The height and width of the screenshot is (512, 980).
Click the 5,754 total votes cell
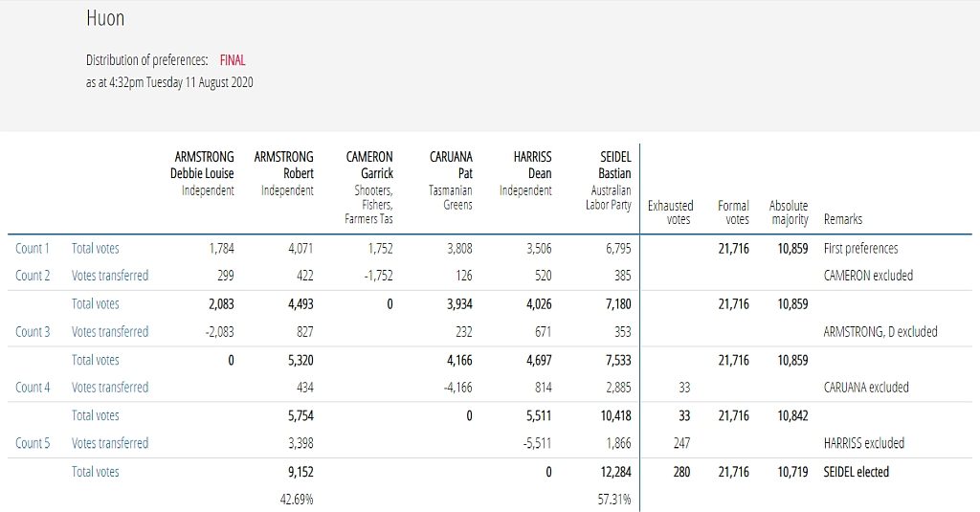click(x=301, y=415)
